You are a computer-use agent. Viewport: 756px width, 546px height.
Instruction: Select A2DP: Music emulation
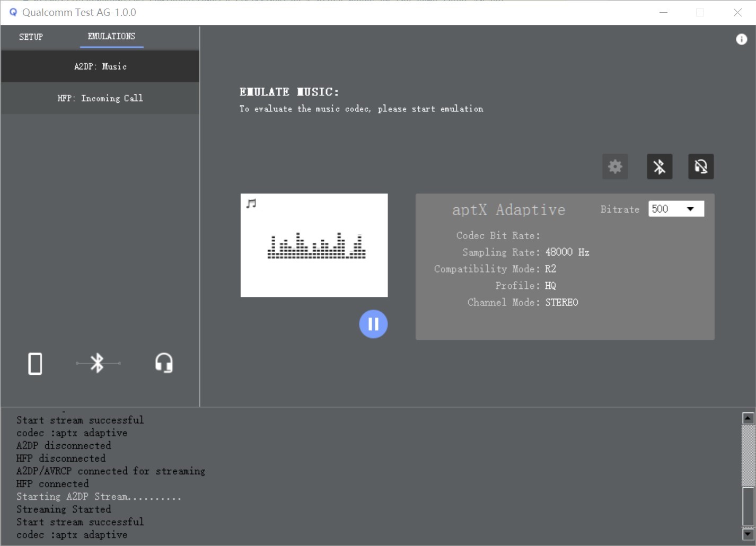pyautogui.click(x=100, y=66)
